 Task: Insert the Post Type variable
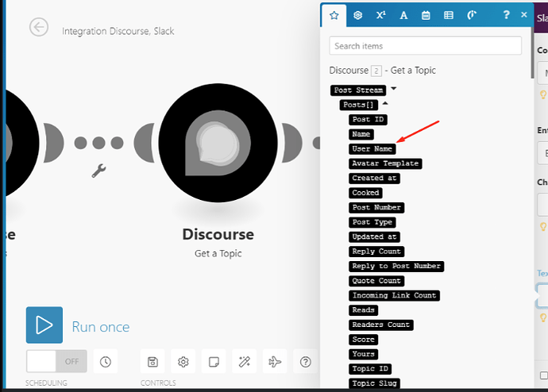[x=372, y=222]
